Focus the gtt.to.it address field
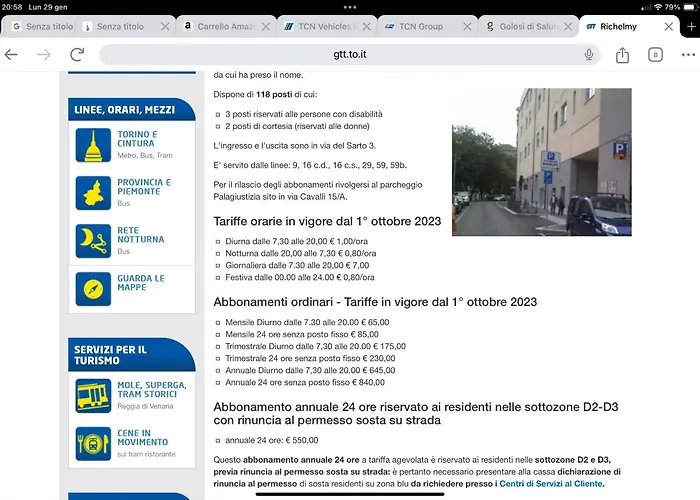This screenshot has width=700, height=500. pos(350,54)
